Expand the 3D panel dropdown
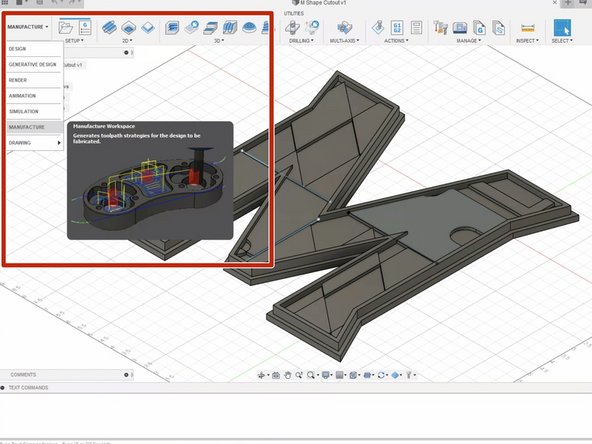Viewport: 592px width, 444px height. pyautogui.click(x=219, y=40)
